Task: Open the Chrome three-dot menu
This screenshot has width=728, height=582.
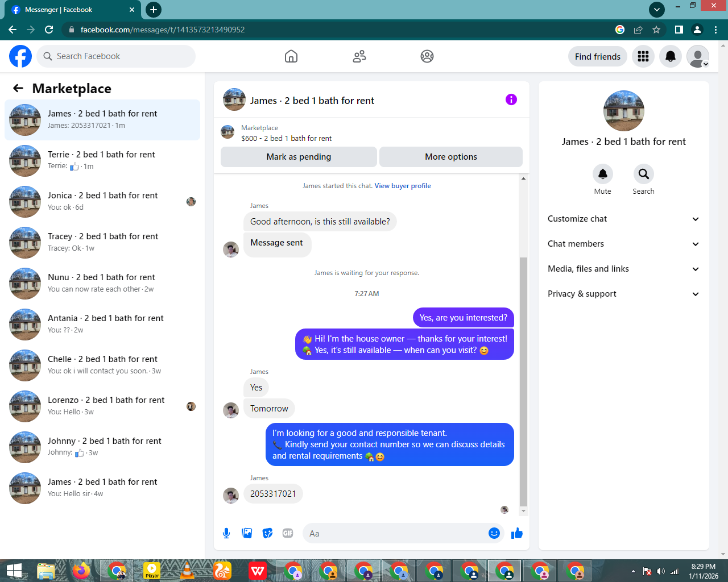Action: pos(715,30)
